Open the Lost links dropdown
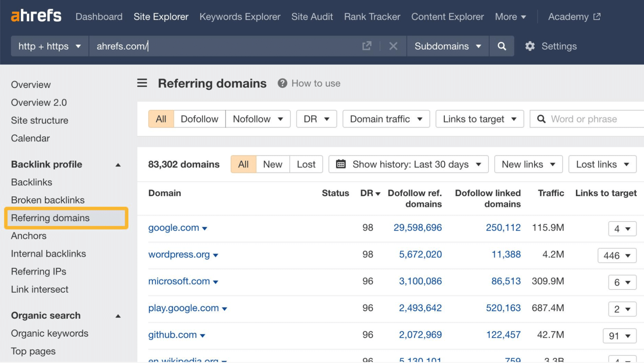 click(602, 164)
